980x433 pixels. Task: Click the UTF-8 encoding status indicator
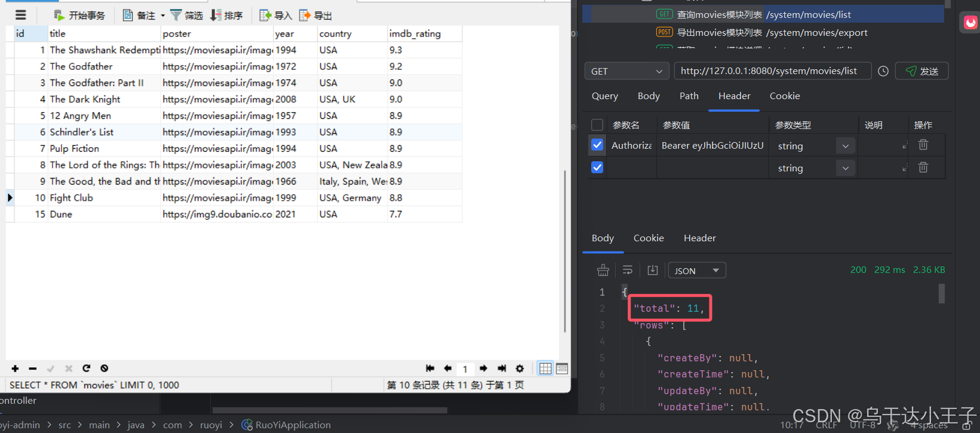point(862,425)
